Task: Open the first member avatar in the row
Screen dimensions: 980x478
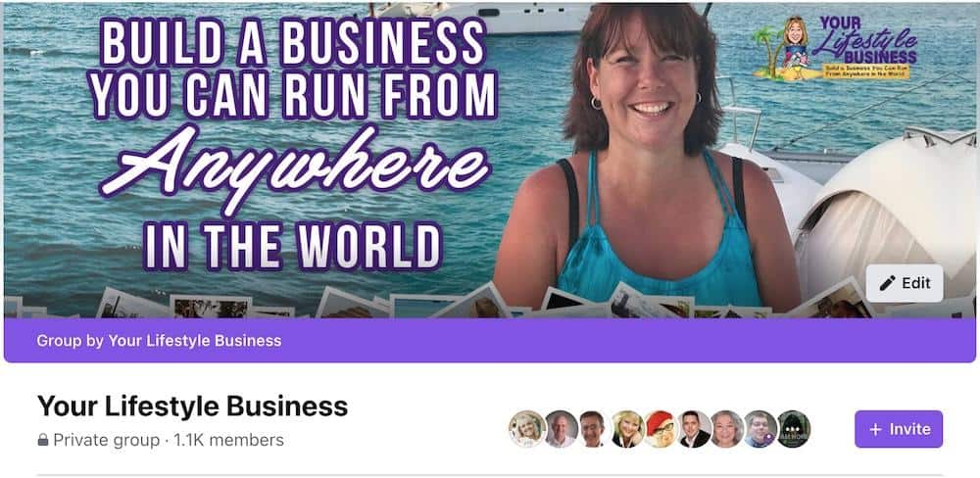Action: pos(527,429)
